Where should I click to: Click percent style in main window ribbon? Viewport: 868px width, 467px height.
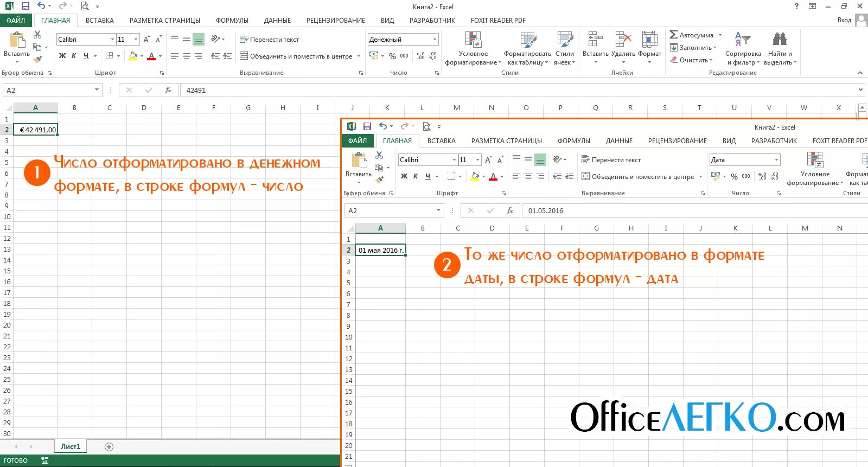(392, 56)
